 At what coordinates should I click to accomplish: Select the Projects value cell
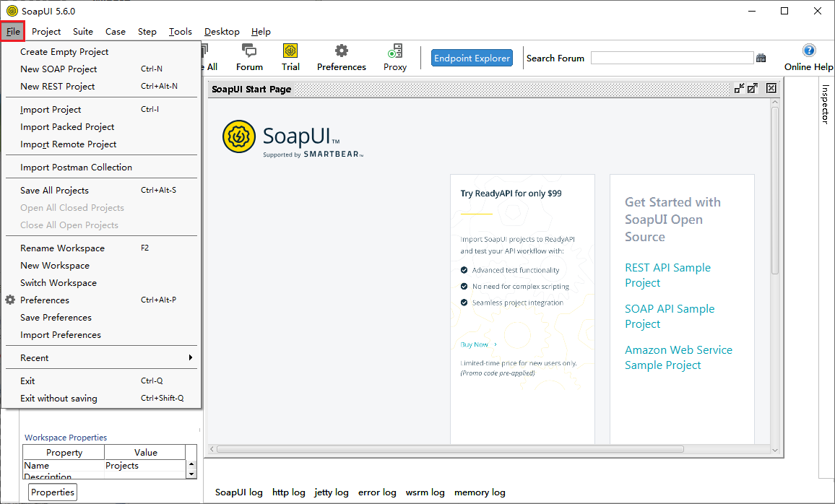click(x=145, y=466)
